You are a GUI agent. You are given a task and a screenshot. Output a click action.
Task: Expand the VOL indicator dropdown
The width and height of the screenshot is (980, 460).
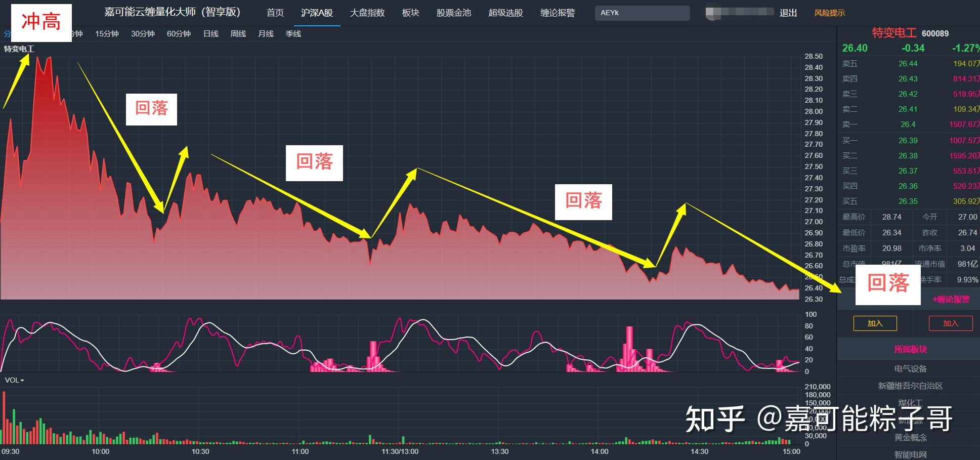[x=15, y=380]
